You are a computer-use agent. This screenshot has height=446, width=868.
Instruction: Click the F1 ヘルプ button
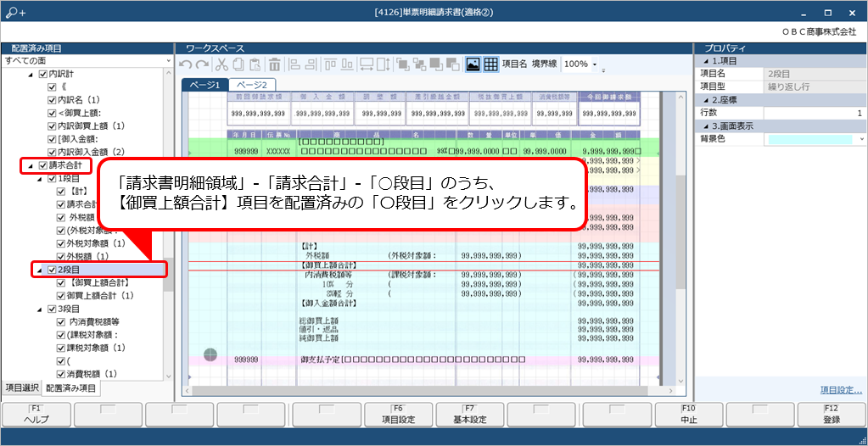tap(36, 415)
